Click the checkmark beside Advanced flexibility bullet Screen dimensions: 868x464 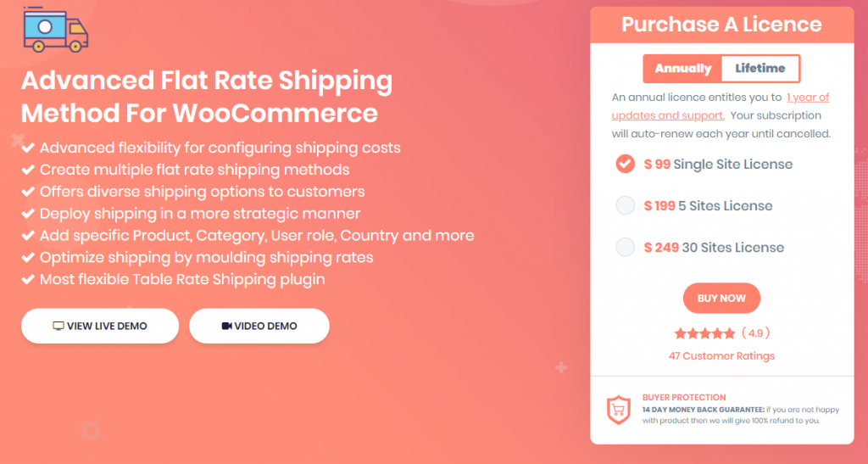[x=28, y=148]
